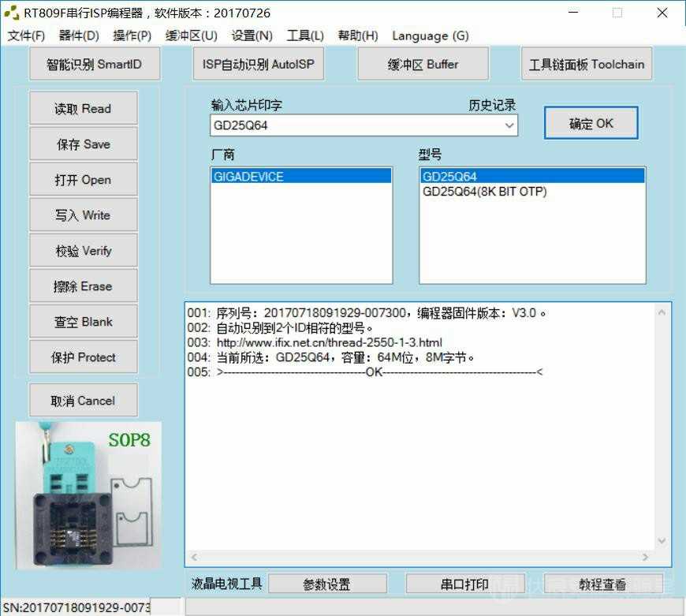Open the 缓冲区(U) menu

[x=191, y=35]
